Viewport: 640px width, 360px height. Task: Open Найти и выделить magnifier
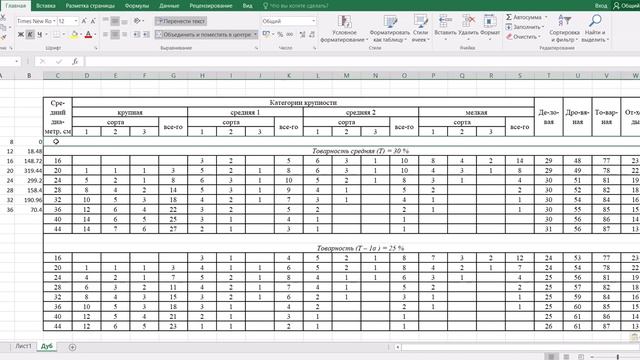click(x=595, y=29)
